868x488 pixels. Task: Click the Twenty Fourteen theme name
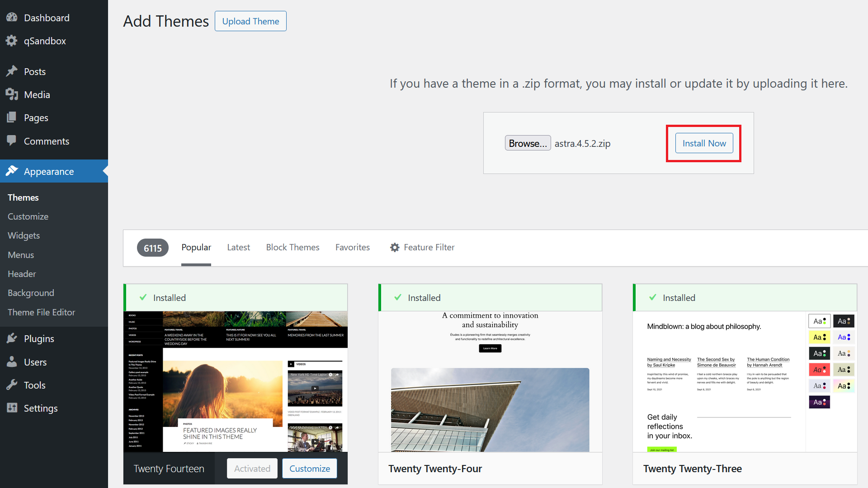click(x=169, y=469)
